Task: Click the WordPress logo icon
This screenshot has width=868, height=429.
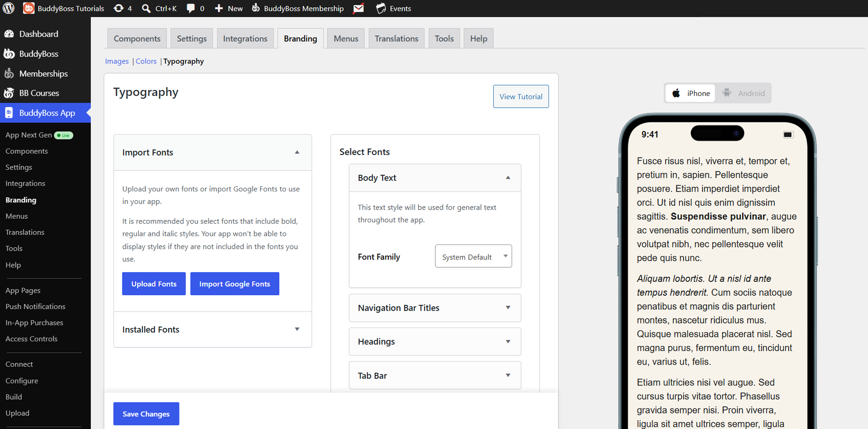Action: 9,8
